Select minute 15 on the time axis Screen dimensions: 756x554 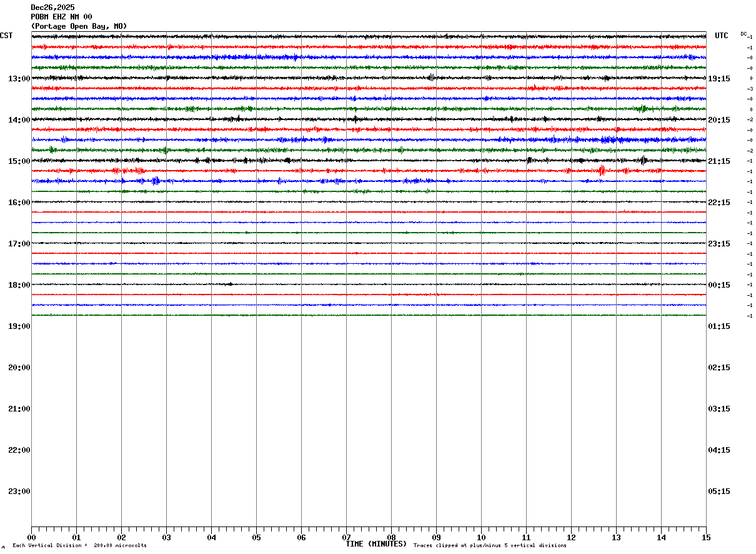click(706, 538)
